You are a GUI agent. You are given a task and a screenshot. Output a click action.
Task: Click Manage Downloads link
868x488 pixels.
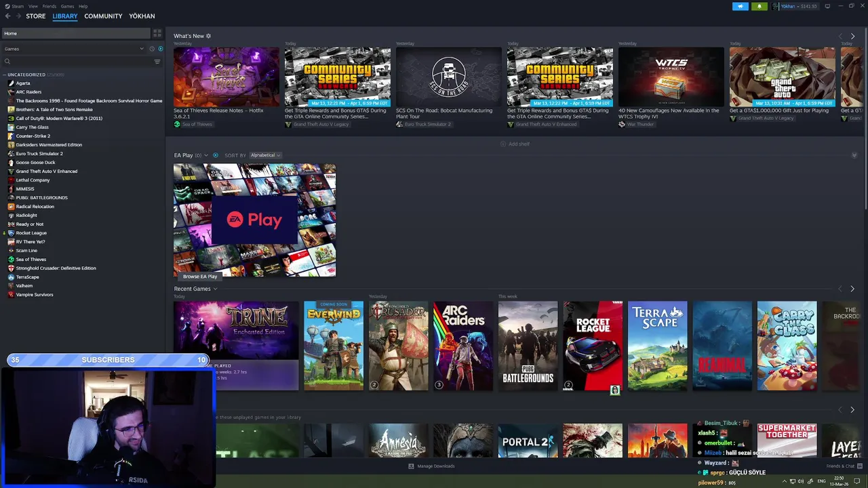tap(436, 466)
